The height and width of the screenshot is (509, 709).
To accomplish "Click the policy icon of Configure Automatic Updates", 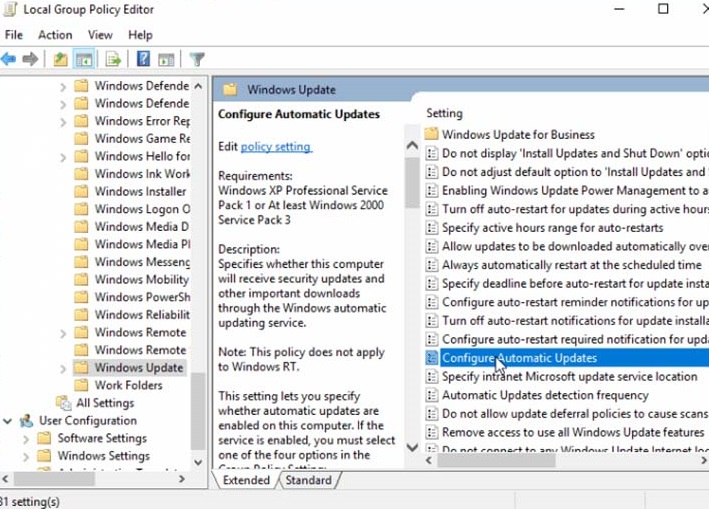I will 432,358.
